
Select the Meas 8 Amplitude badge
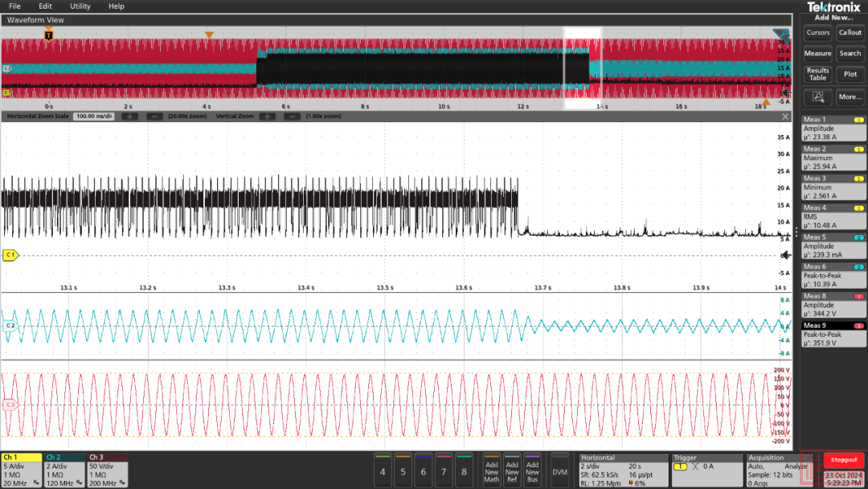[x=833, y=305]
